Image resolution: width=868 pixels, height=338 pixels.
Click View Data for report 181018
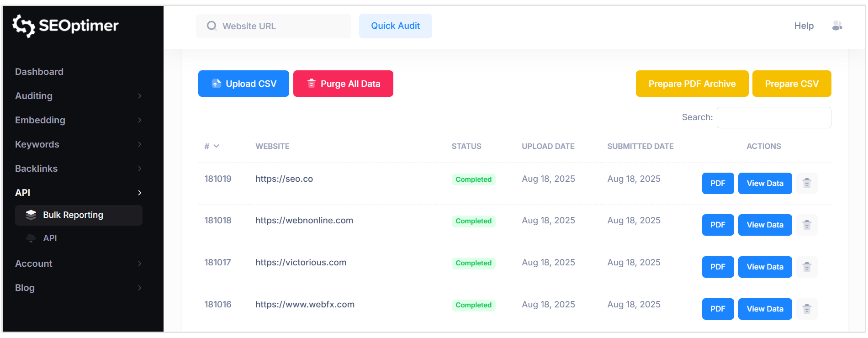tap(765, 225)
